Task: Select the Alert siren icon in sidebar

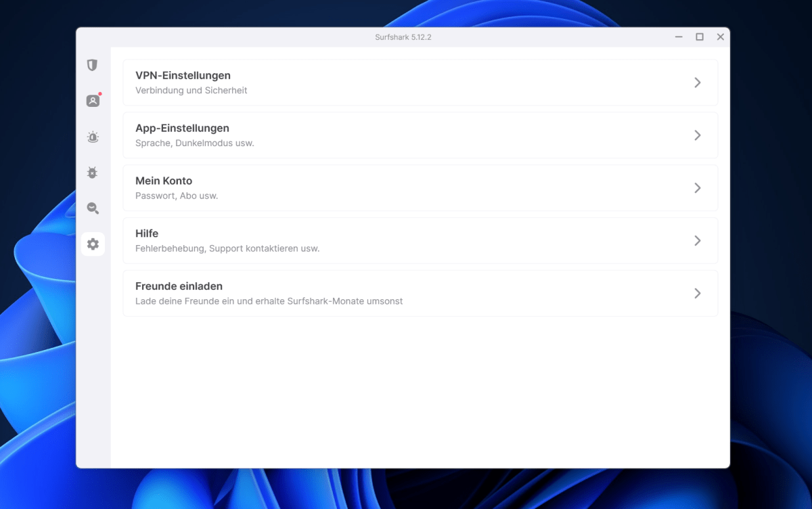Action: pos(93,137)
